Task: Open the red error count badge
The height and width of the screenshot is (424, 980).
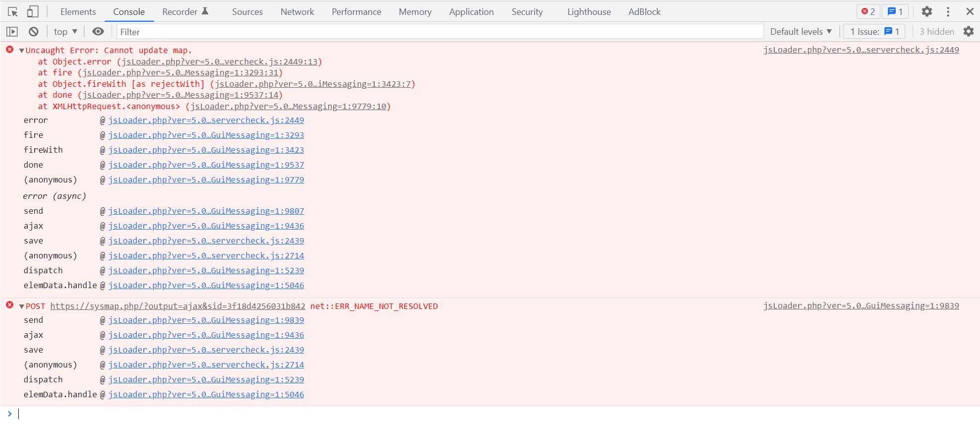Action: (868, 11)
